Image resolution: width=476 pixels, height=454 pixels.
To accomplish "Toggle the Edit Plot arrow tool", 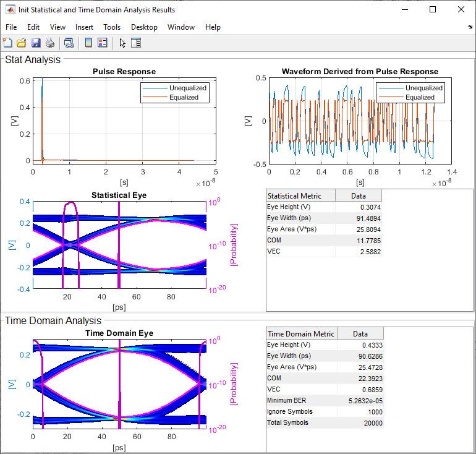I will 122,43.
